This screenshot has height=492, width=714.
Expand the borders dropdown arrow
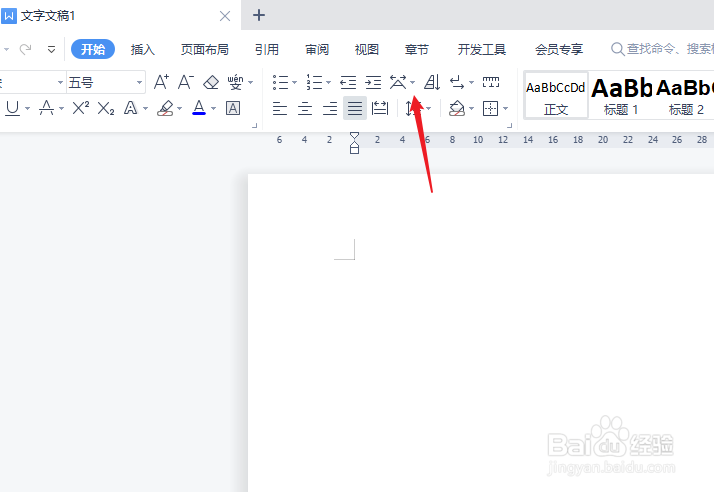coord(505,108)
